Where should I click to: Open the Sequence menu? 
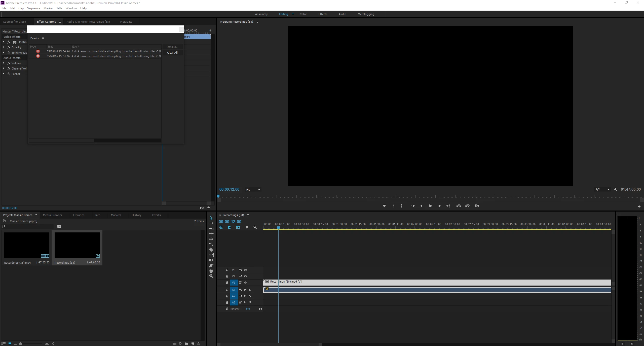tap(33, 8)
